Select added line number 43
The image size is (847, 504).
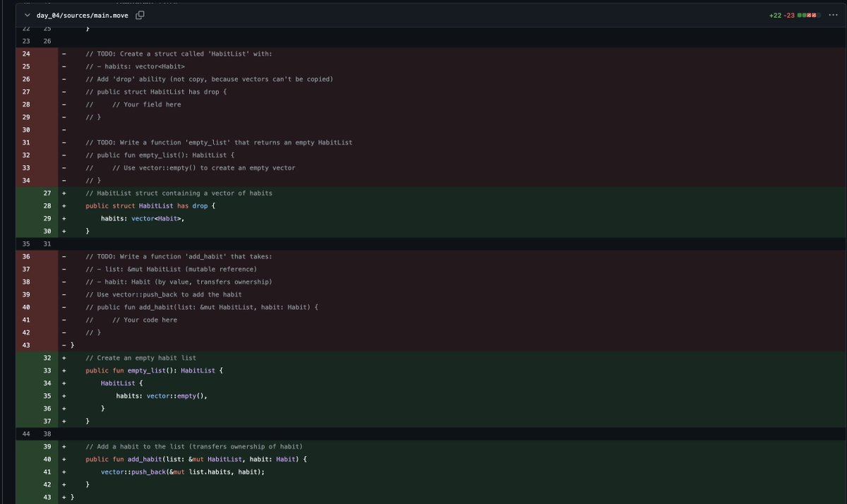(x=48, y=498)
